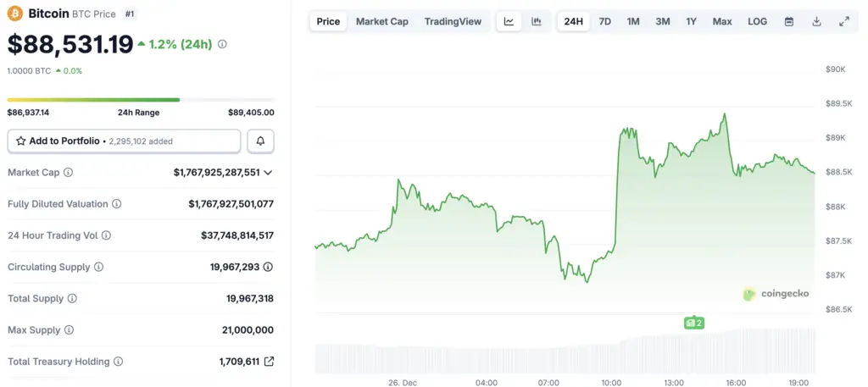This screenshot has height=387, width=868.
Task: Click Add to Portfolio button
Action: (124, 141)
